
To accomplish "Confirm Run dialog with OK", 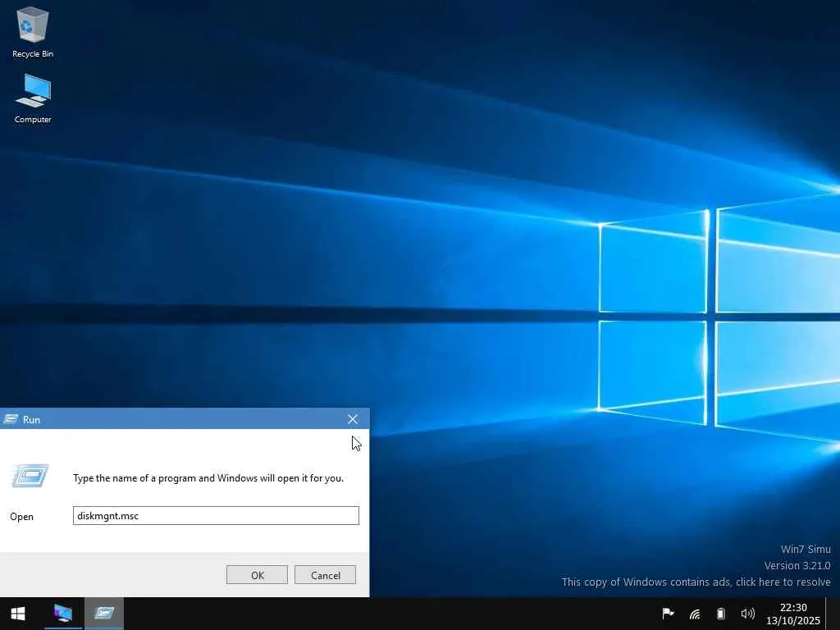I will pyautogui.click(x=257, y=575).
